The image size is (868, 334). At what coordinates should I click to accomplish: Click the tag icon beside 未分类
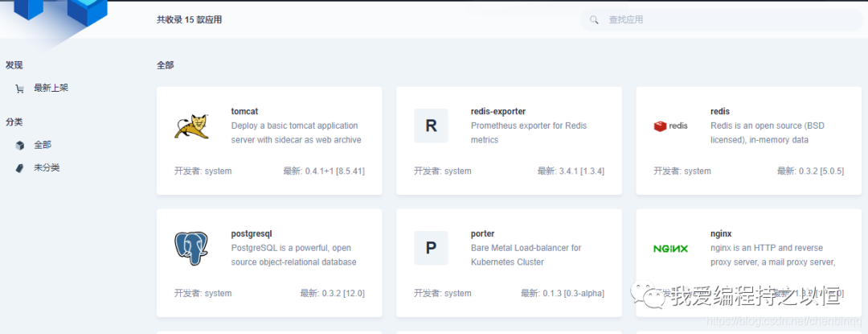20,168
